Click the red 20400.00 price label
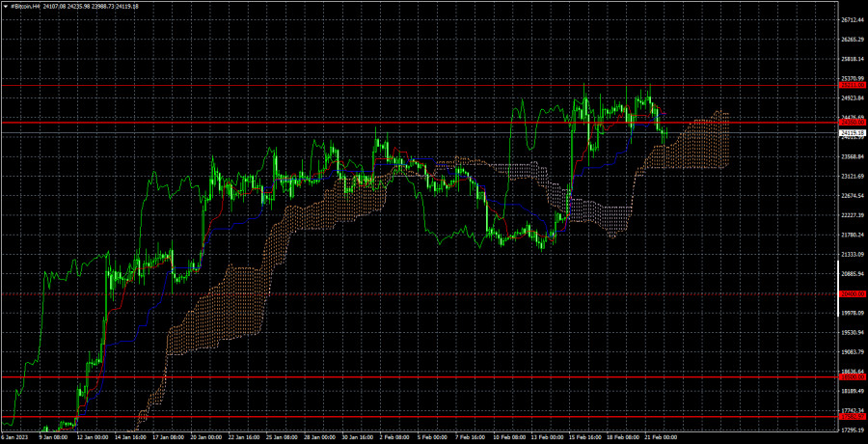 [x=853, y=293]
